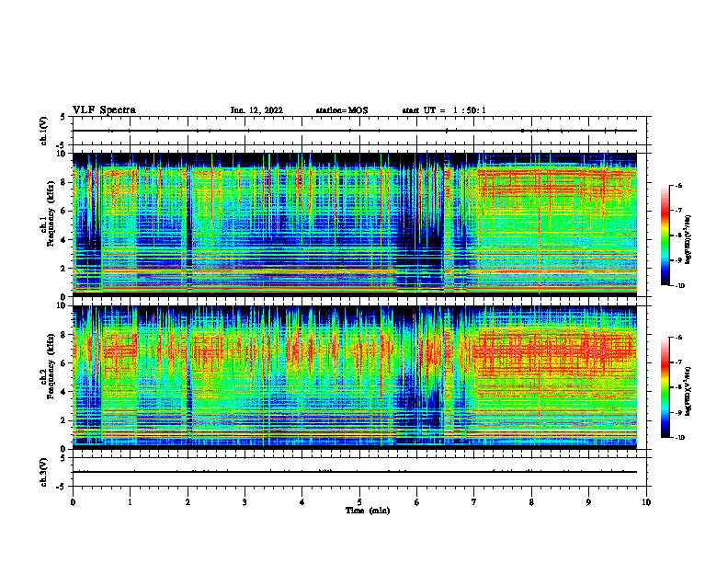Click the time axis tick label "7"
Screen dimensions: 728x563
tap(474, 502)
